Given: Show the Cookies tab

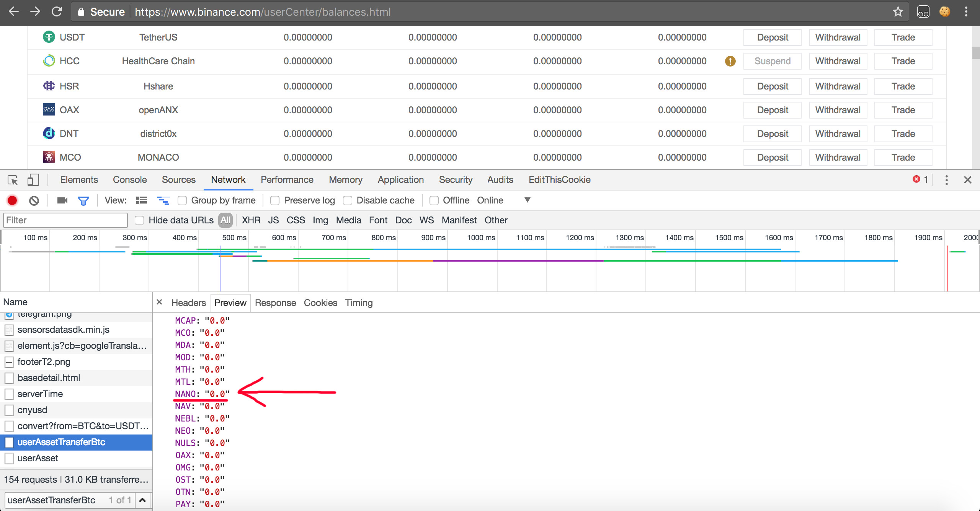Looking at the screenshot, I should point(320,303).
